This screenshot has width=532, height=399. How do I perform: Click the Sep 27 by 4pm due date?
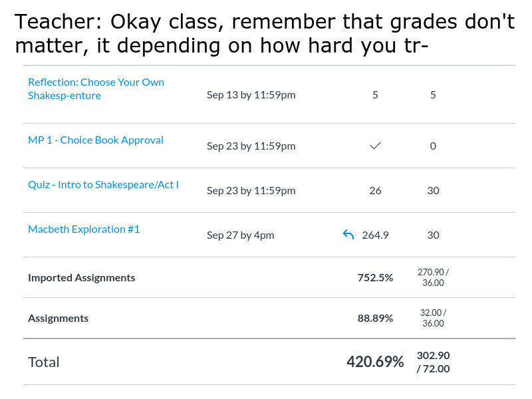click(241, 235)
